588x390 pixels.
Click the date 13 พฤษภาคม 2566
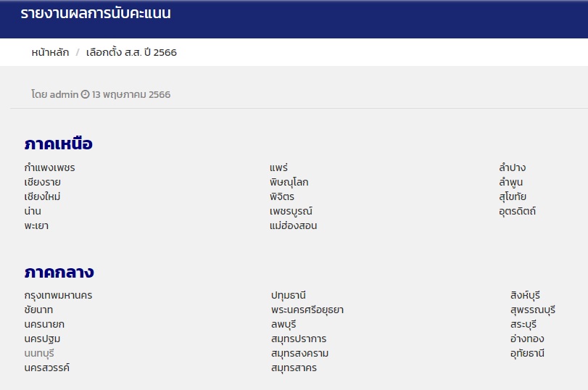pyautogui.click(x=131, y=94)
